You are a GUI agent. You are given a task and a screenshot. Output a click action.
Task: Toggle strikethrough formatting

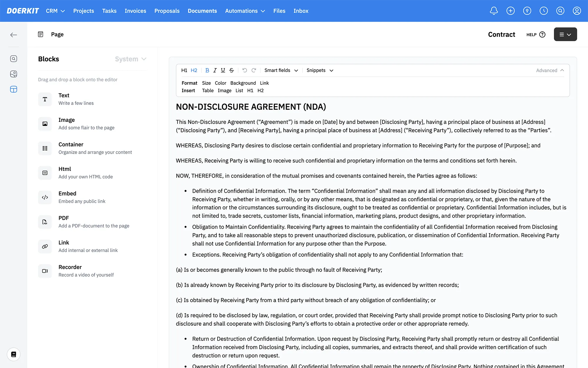[x=231, y=70]
